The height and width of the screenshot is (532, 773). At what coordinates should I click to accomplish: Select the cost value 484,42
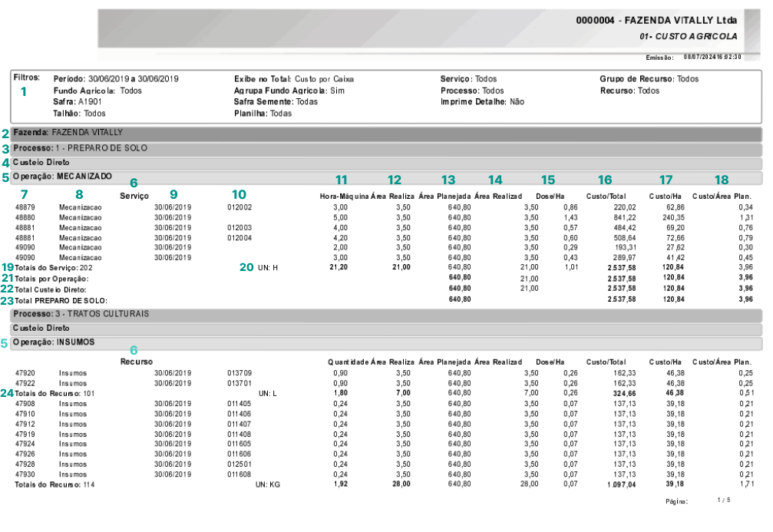pos(625,228)
